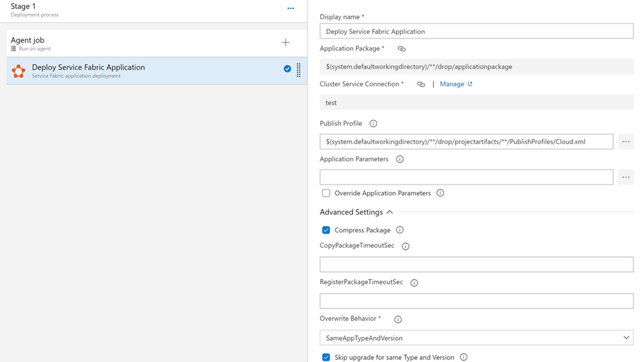Viewport: 644px width, 362px height.
Task: Browse for Application Parameters file
Action: 626,177
